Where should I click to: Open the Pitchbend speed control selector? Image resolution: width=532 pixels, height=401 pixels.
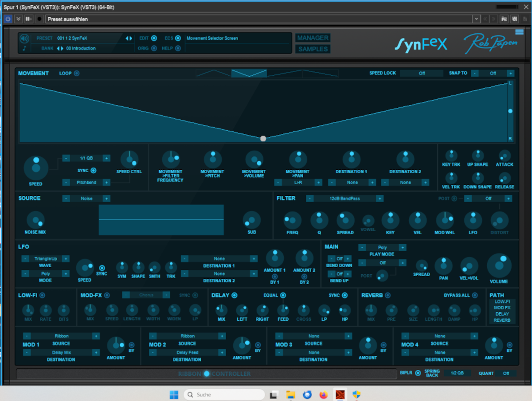coord(86,183)
